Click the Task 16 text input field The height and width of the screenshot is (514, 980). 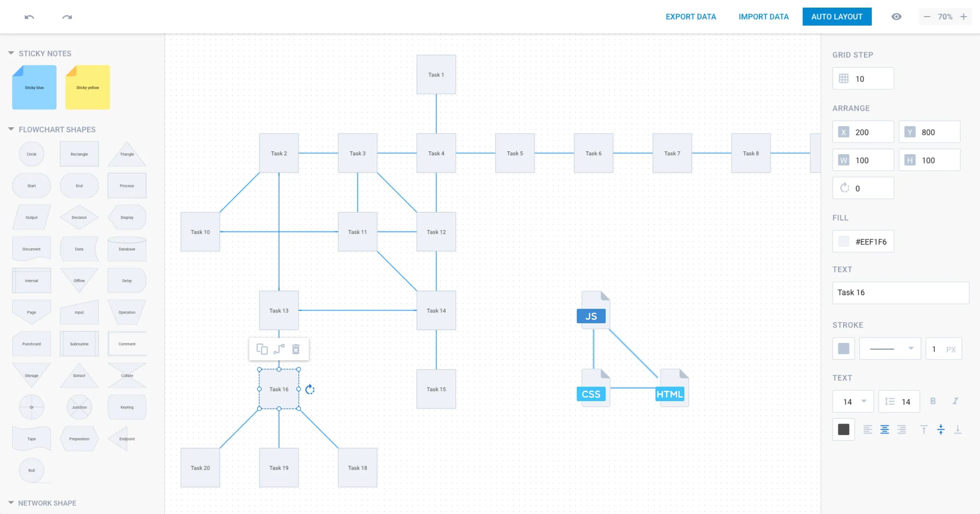coord(900,293)
